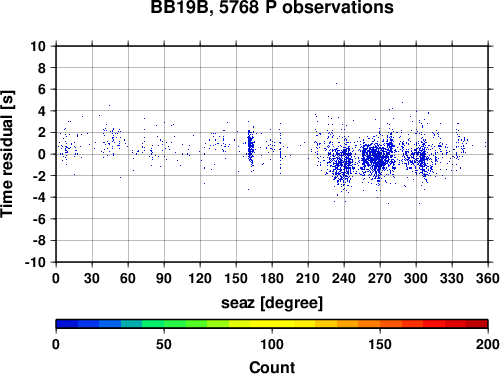Select the dark blue colorbar segment at 0
The height and width of the screenshot is (374, 500).
[67, 324]
